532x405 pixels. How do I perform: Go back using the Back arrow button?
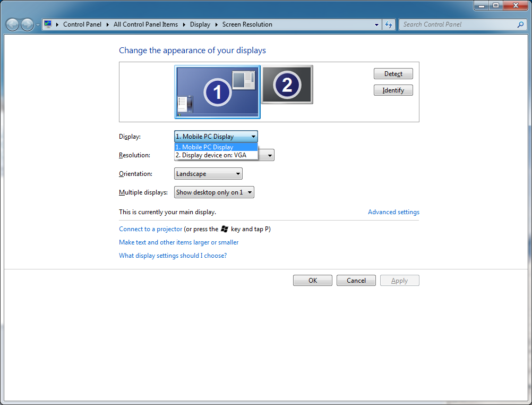pyautogui.click(x=13, y=24)
